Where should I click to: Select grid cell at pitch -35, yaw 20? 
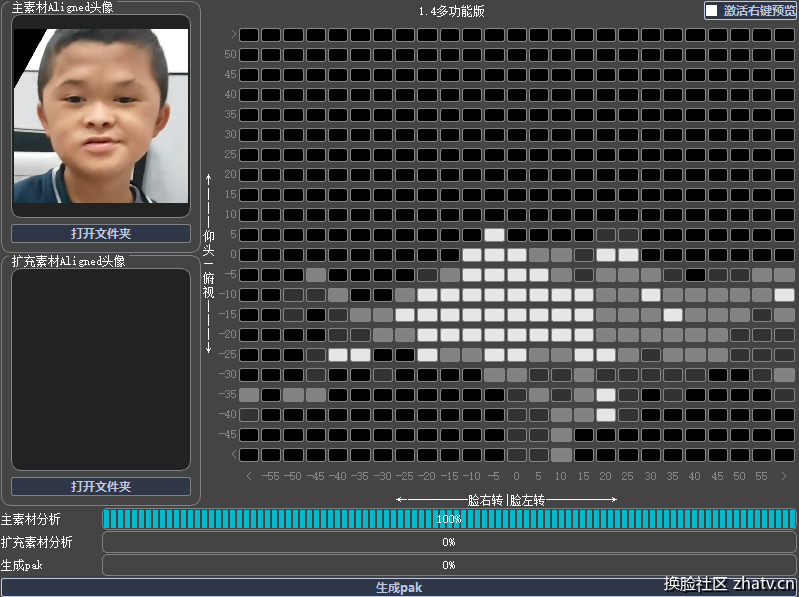click(606, 395)
